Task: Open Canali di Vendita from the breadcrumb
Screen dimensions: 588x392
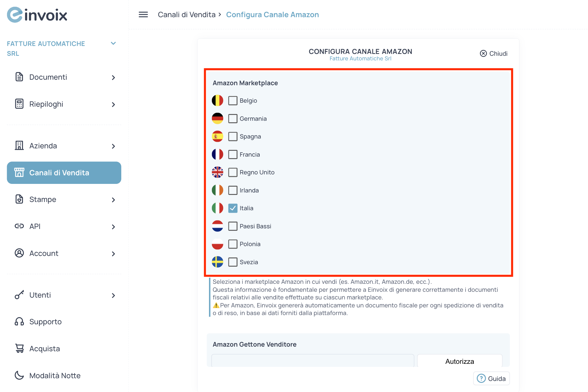Action: 187,14
